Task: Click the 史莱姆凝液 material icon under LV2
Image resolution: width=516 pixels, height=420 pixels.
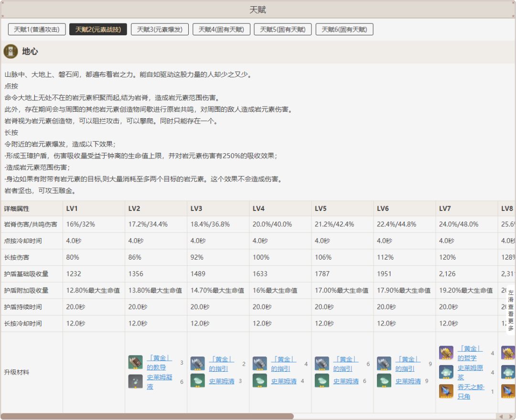Action: [x=135, y=381]
